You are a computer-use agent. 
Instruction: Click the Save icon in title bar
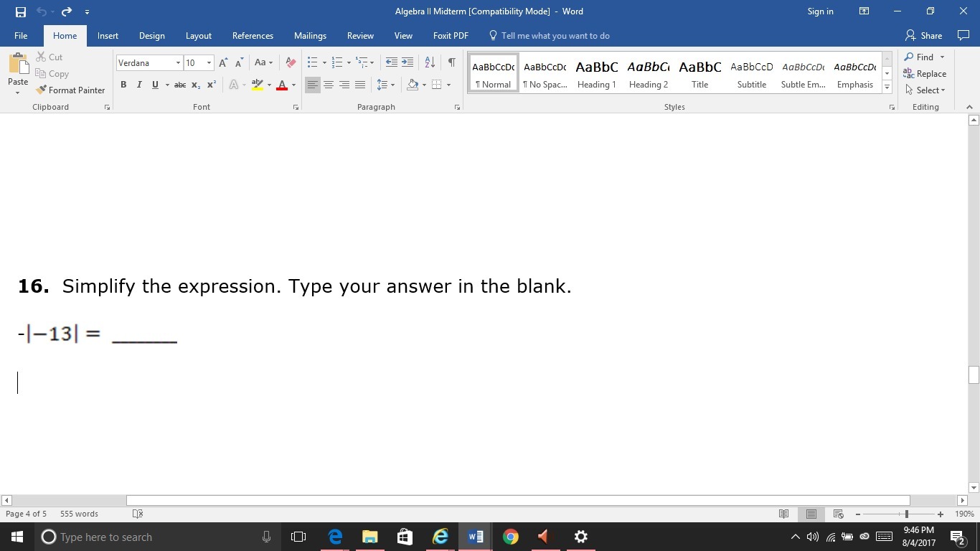(20, 11)
